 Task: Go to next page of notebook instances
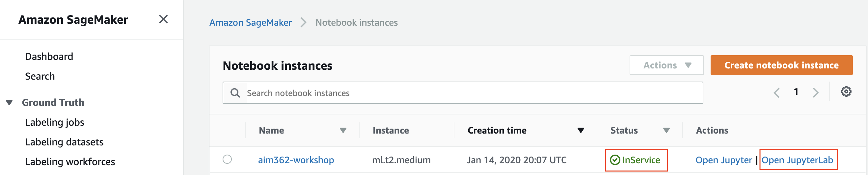tap(815, 92)
